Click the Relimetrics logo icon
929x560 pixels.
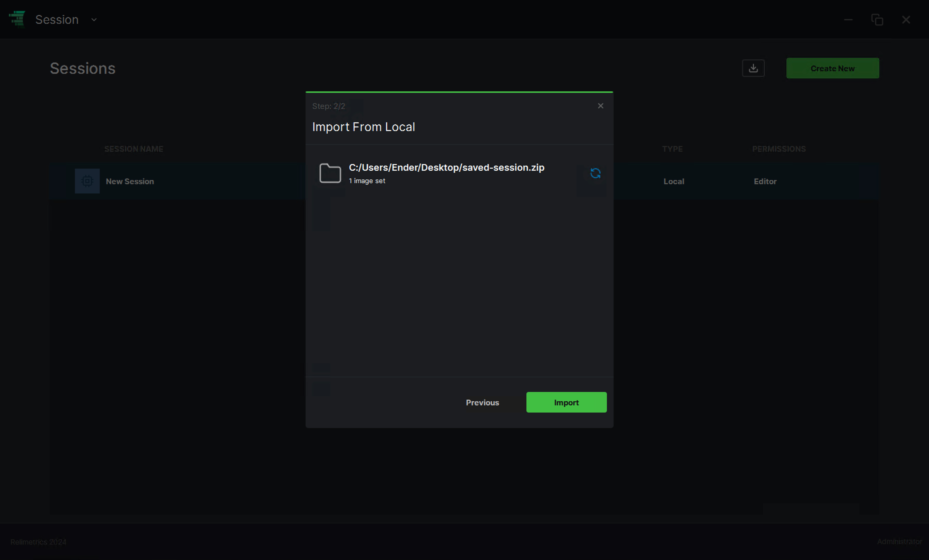(x=17, y=19)
